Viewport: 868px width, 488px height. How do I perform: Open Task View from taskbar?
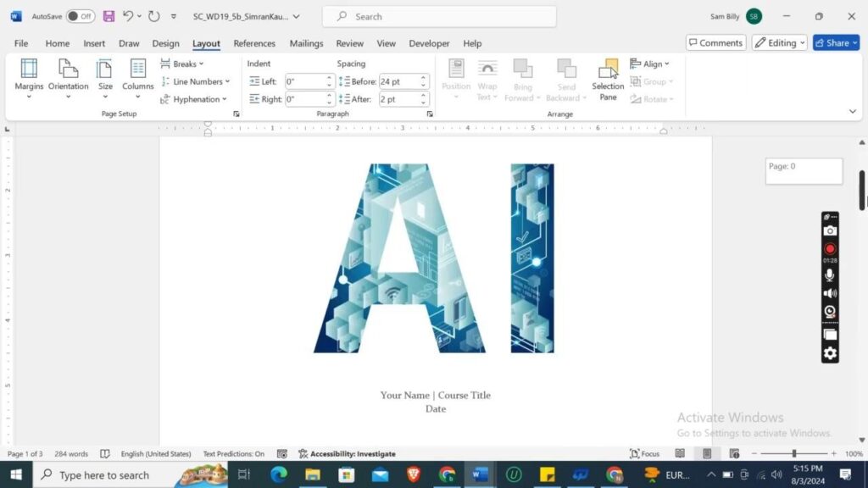pyautogui.click(x=244, y=474)
